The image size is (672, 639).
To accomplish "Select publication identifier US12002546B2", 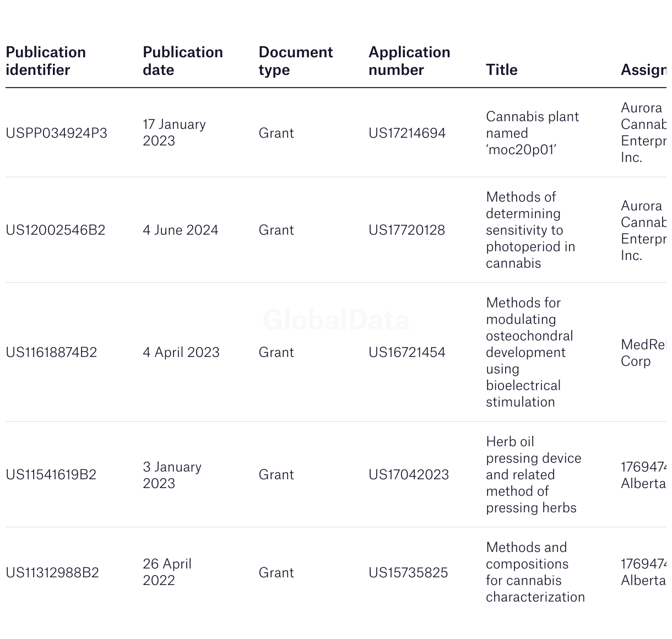I will click(56, 230).
